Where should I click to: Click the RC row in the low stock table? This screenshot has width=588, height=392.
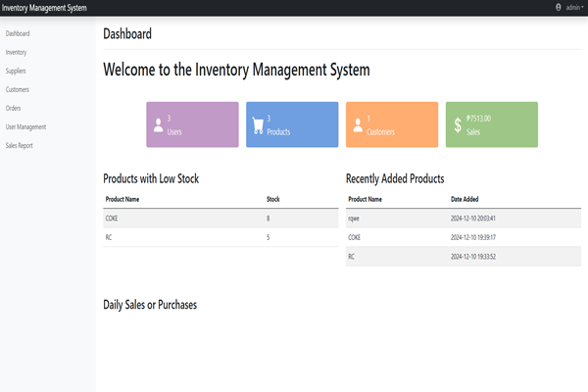pos(220,237)
